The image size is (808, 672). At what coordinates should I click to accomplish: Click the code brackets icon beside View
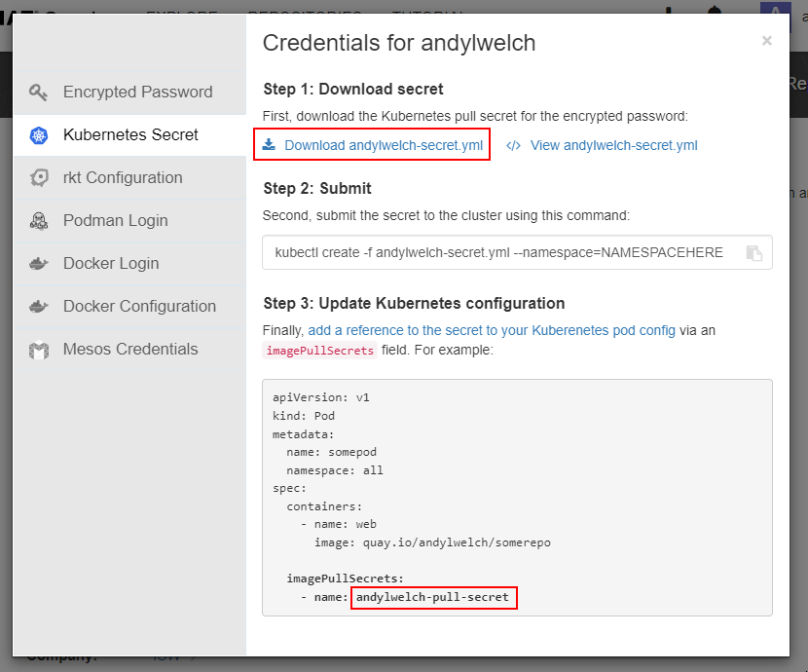[x=514, y=146]
